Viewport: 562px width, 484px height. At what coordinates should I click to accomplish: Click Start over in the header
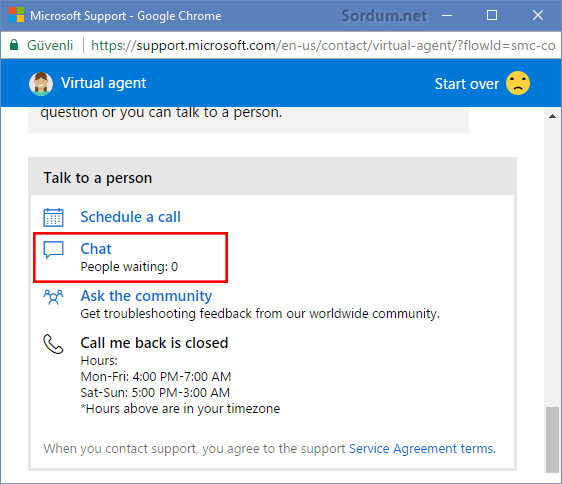tap(467, 84)
